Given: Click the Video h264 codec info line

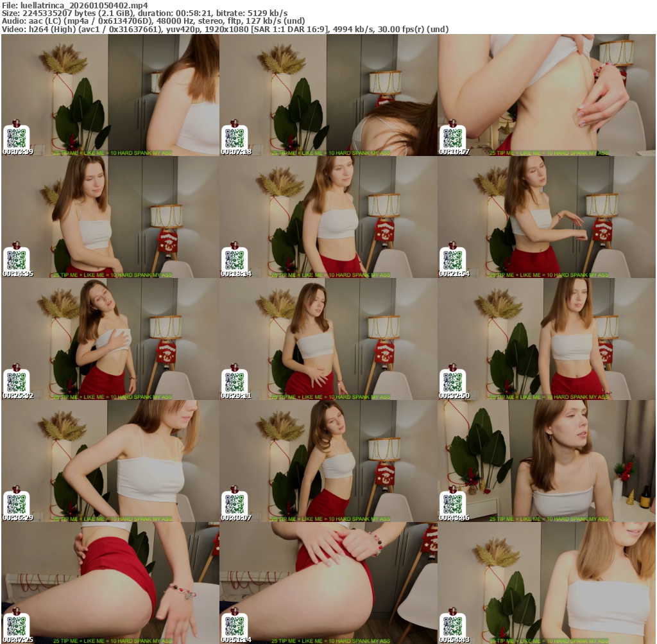Looking at the screenshot, I should (x=225, y=30).
